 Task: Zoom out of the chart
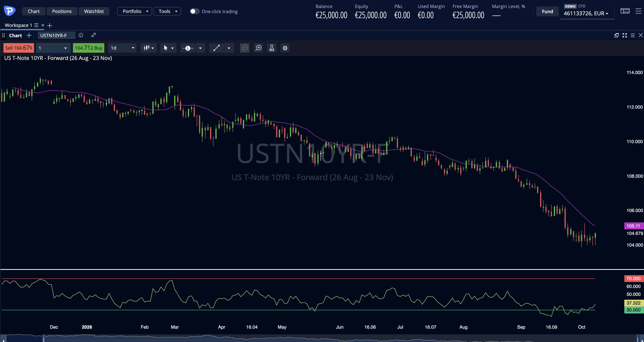coord(245,48)
